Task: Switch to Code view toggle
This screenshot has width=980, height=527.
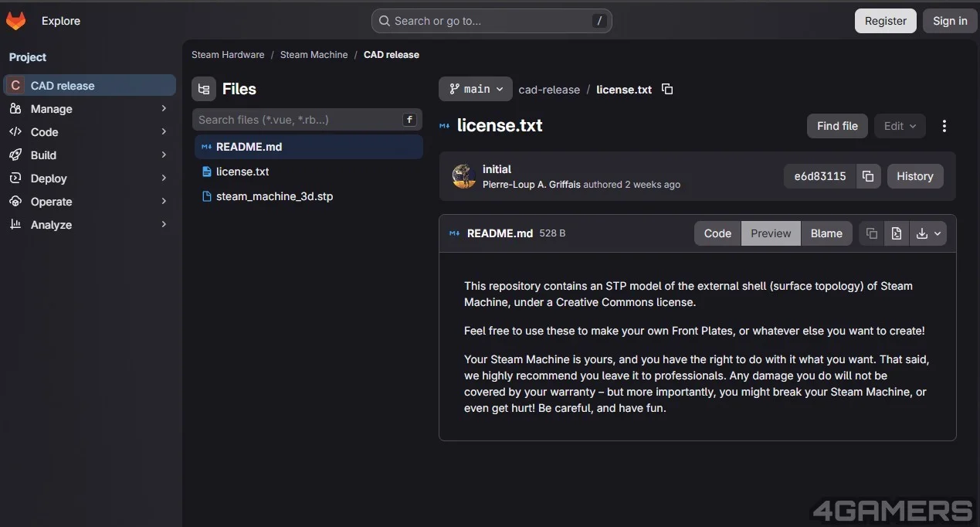Action: (x=717, y=233)
